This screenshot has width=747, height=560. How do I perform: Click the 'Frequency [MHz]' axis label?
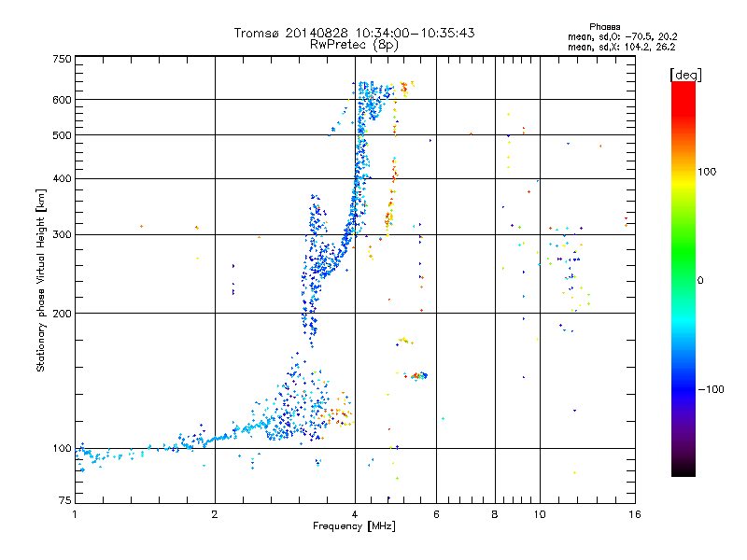coord(354,526)
